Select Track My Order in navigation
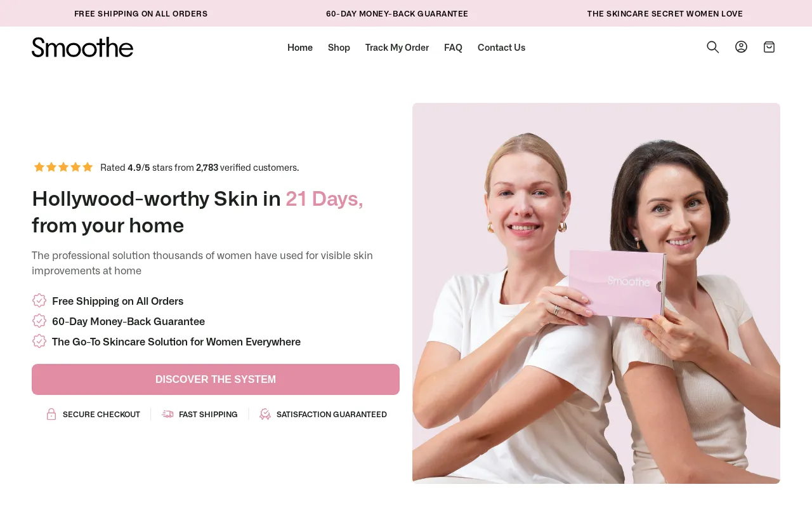812x508 pixels. click(x=397, y=48)
